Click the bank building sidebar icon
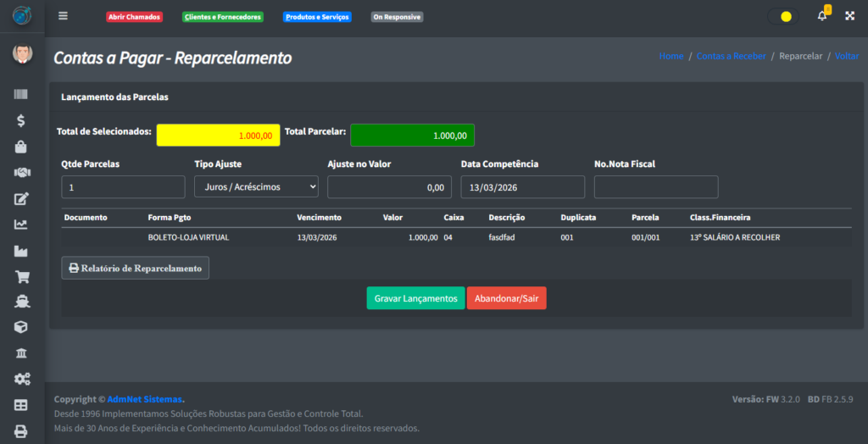 [x=21, y=353]
